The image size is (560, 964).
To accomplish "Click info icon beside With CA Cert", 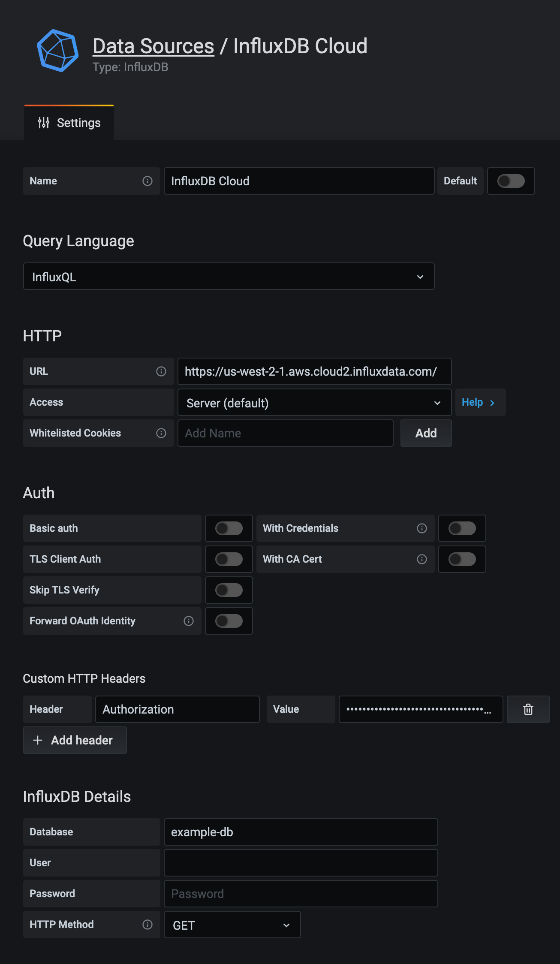I will tap(422, 559).
